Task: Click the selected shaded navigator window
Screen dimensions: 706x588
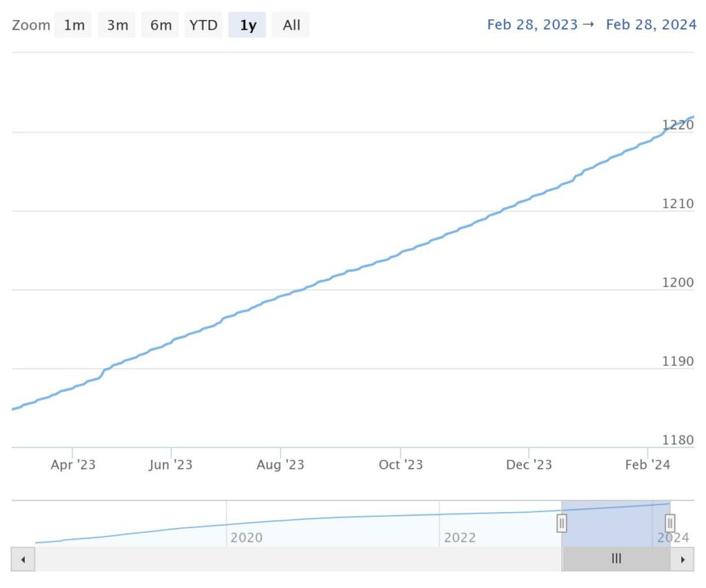Action: (x=616, y=524)
